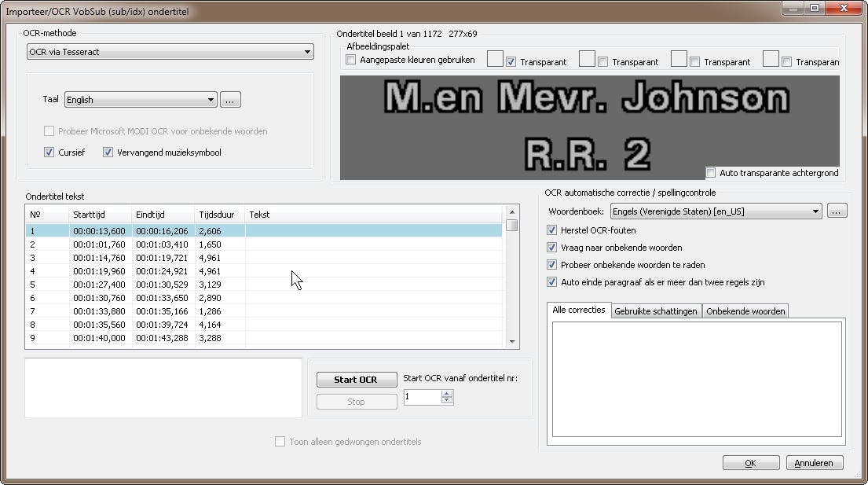The width and height of the screenshot is (868, 485).
Task: Click the ellipsis button next to Taal
Action: pos(230,100)
